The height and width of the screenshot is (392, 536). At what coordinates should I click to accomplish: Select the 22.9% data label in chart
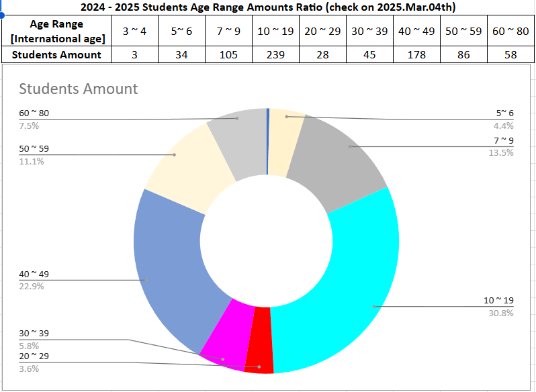coord(30,287)
